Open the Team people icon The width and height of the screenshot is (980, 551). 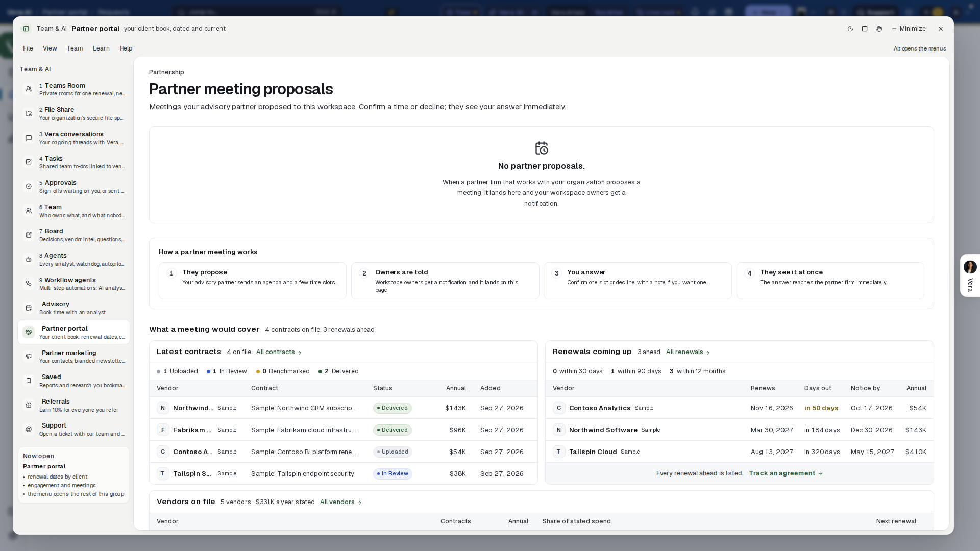29,211
